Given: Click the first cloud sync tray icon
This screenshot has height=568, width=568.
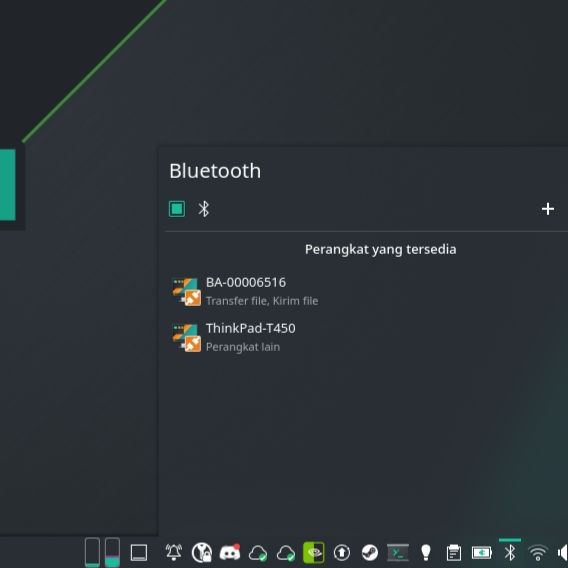Looking at the screenshot, I should tap(258, 553).
